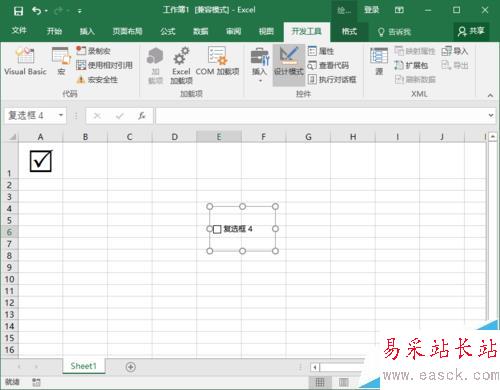Toggle 使用相对引用 option

click(x=104, y=65)
